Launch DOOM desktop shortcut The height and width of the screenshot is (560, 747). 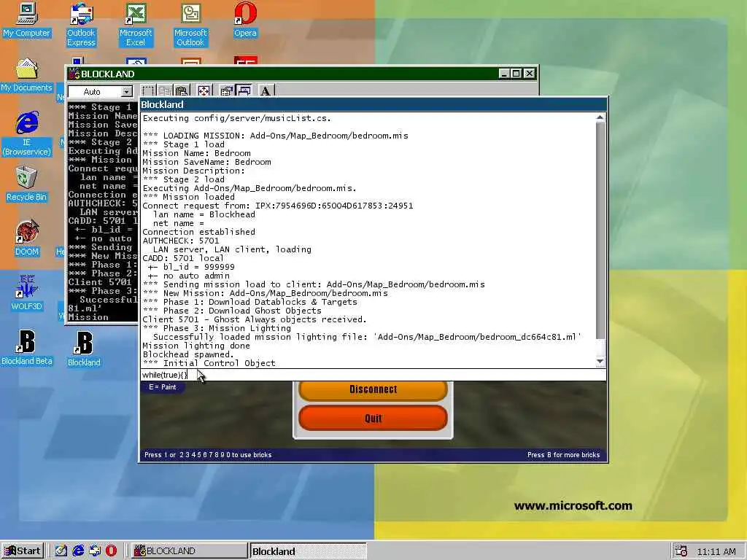[27, 239]
